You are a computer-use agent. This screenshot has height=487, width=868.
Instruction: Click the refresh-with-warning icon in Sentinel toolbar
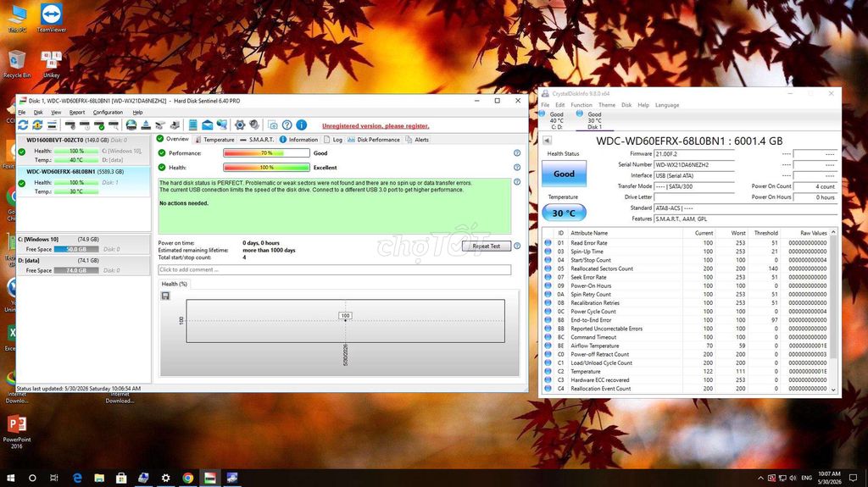[37, 125]
